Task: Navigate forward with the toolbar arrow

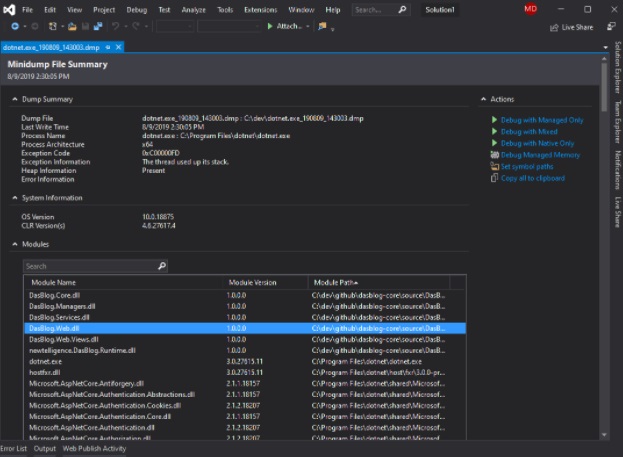Action: (35, 26)
